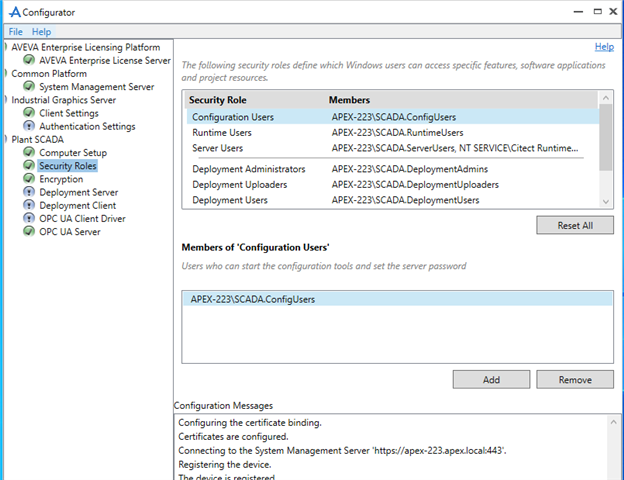The width and height of the screenshot is (624, 480).
Task: Open Client Settings in the tree
Action: [68, 113]
